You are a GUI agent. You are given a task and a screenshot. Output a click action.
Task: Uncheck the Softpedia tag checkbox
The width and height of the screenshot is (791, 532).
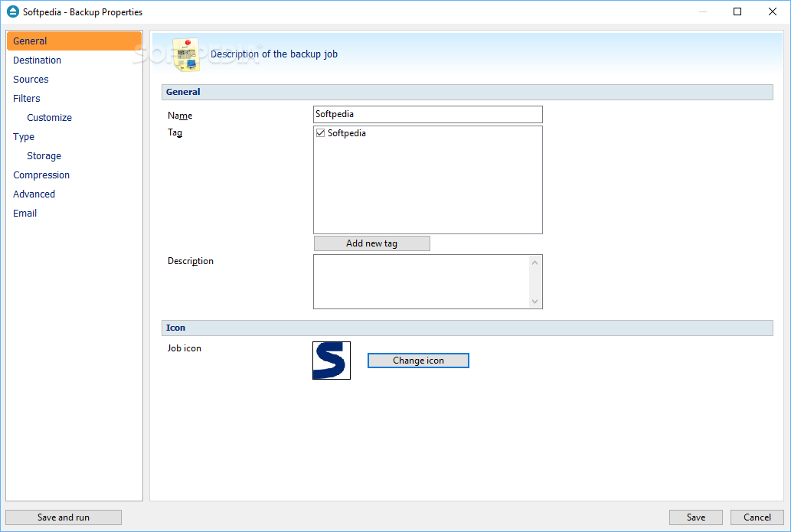[320, 133]
